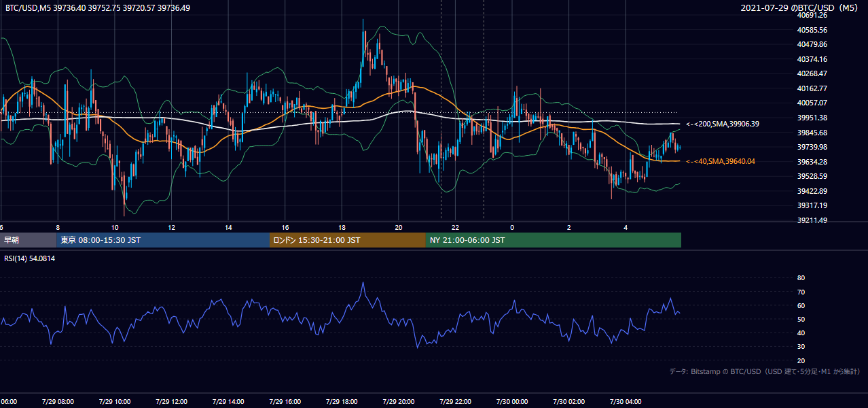This screenshot has width=868, height=408.
Task: Click price axis value 40479.86
Action: [x=812, y=44]
